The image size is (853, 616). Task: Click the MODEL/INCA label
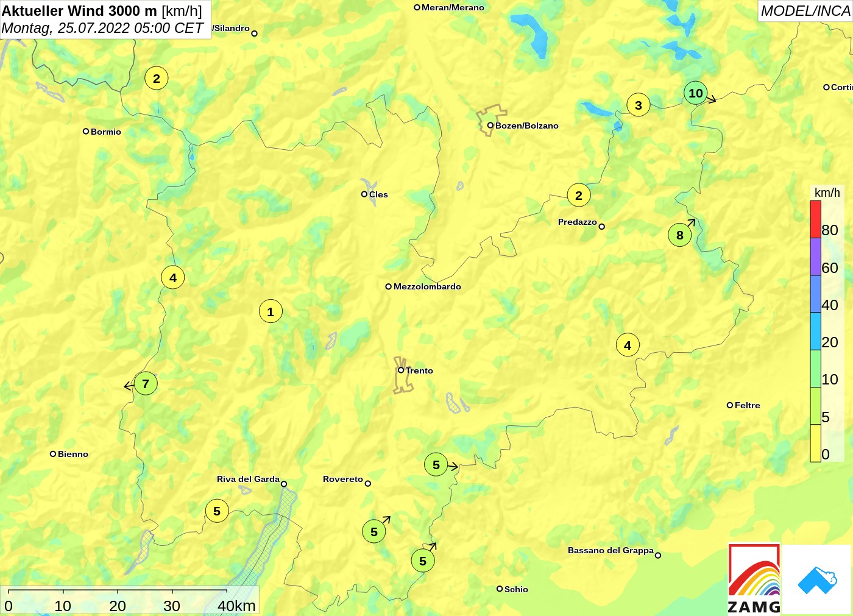[x=805, y=11]
